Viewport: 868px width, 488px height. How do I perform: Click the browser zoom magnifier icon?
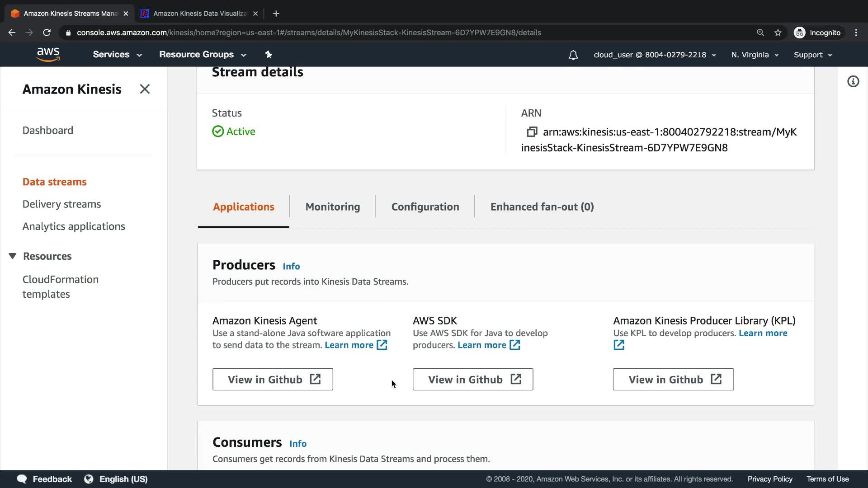[x=760, y=33]
